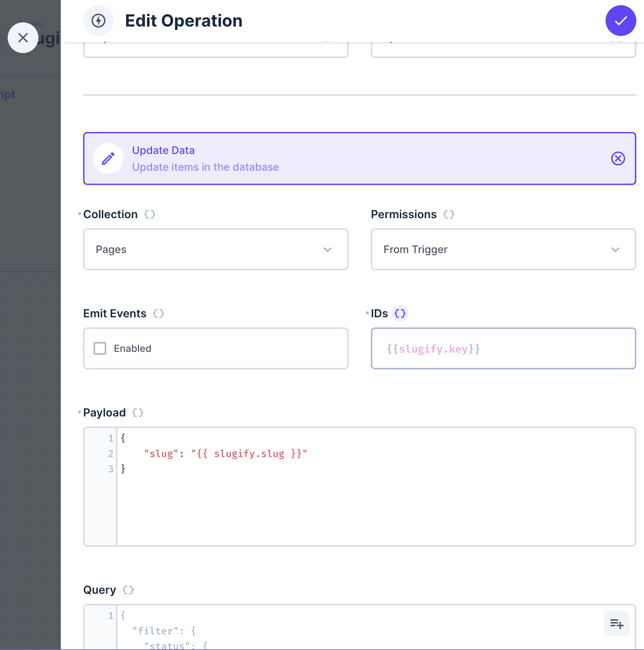Click the raw value icon beside Query
Screen dimensions: 644x650
point(128,590)
